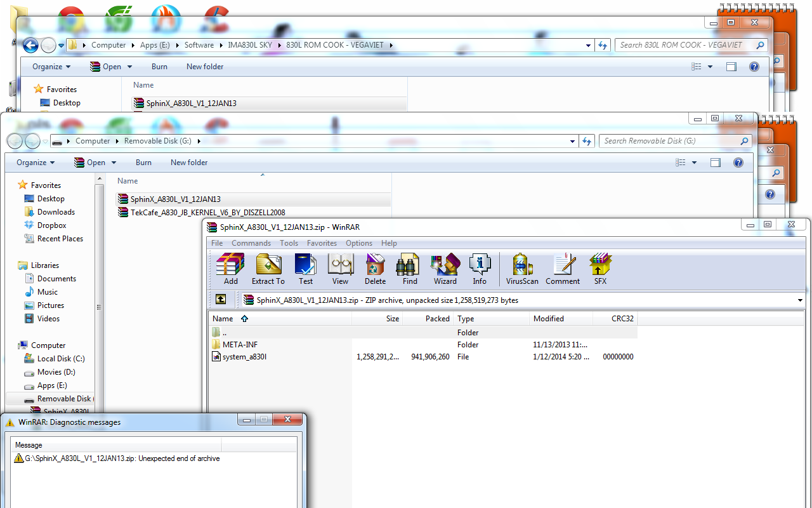Image resolution: width=812 pixels, height=508 pixels.
Task: Click Open button in Removable Disk window
Action: click(89, 163)
